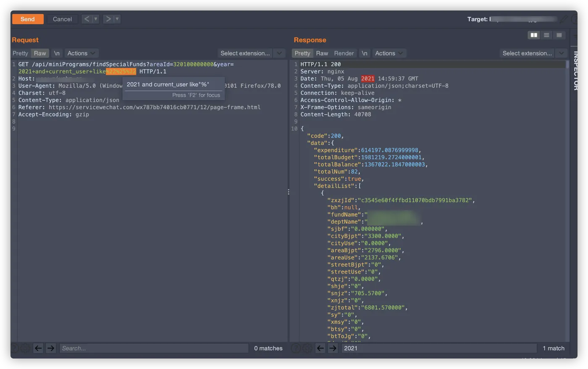This screenshot has width=588, height=369.
Task: Switch to side-by-side layout view
Action: click(534, 35)
